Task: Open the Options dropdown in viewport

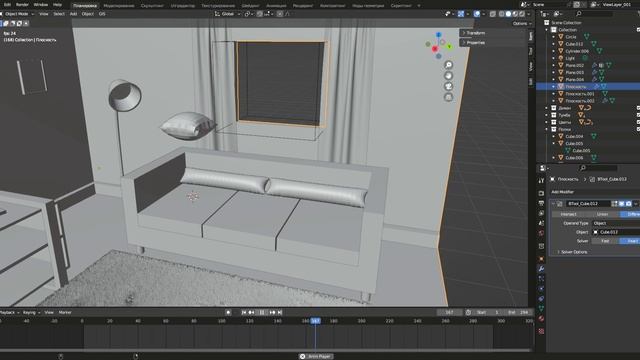Action: (x=522, y=23)
